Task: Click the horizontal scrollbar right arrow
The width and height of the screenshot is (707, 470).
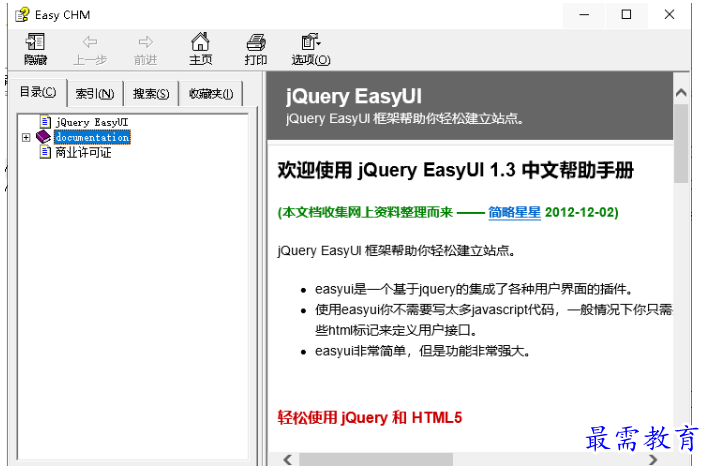Action: [x=652, y=460]
